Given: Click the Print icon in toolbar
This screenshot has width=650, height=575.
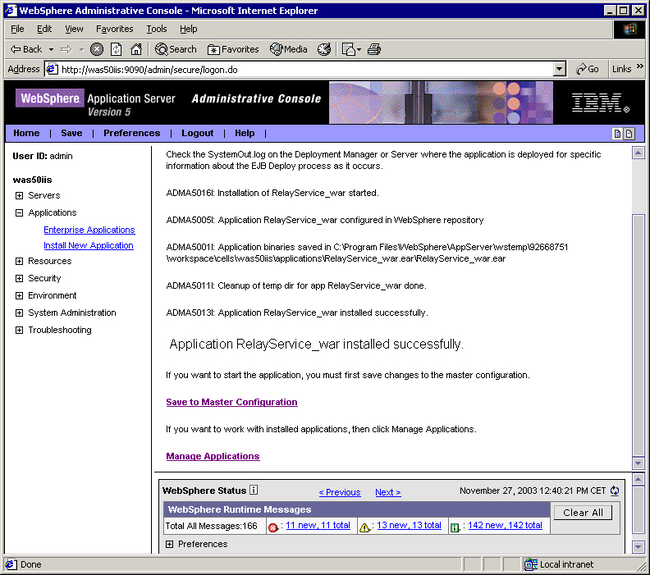Looking at the screenshot, I should click(x=374, y=49).
